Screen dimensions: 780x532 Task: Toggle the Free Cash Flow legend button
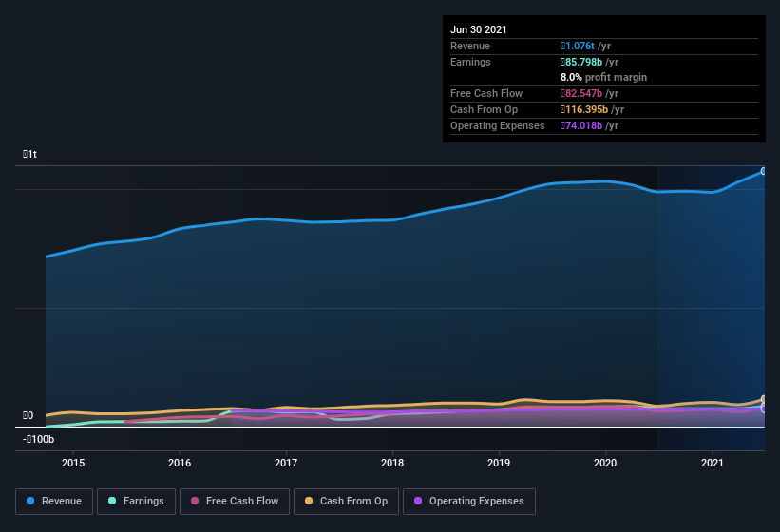pyautogui.click(x=235, y=502)
